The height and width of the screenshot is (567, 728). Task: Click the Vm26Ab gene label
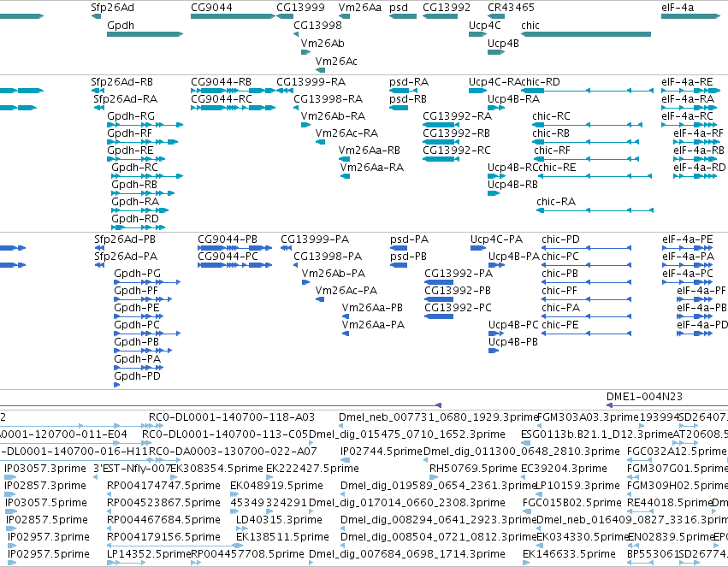(323, 43)
